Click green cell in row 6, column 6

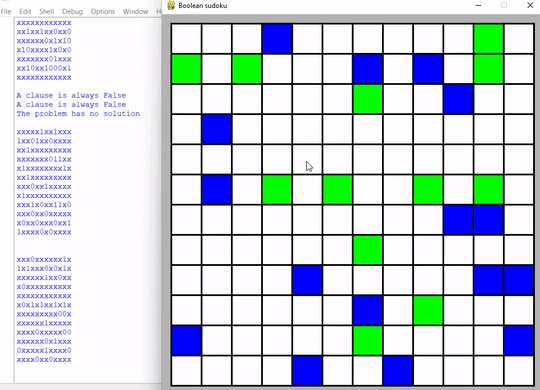(338, 189)
